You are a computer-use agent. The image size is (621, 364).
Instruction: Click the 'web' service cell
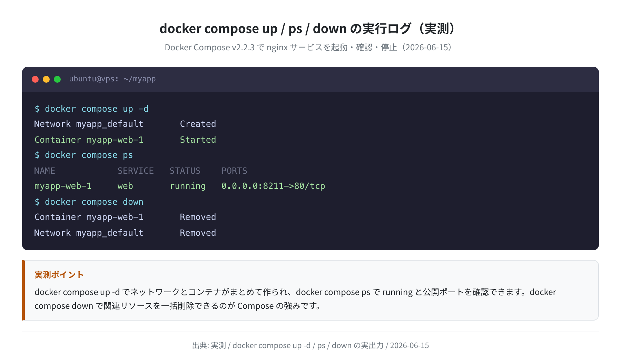pyautogui.click(x=125, y=186)
